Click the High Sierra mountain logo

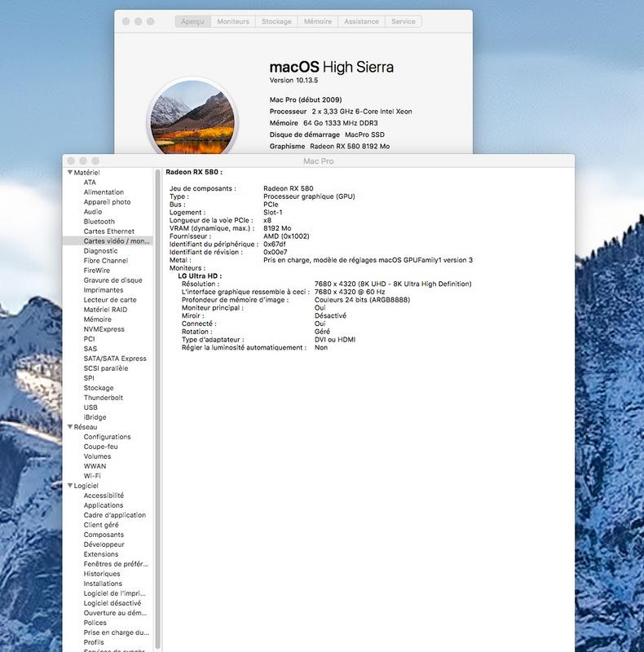[x=192, y=118]
